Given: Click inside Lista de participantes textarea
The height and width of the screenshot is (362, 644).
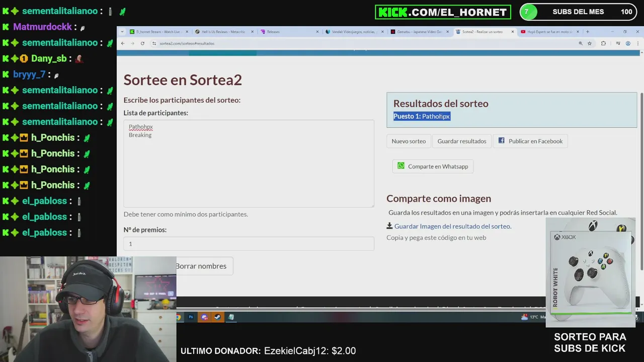Looking at the screenshot, I should tap(249, 163).
